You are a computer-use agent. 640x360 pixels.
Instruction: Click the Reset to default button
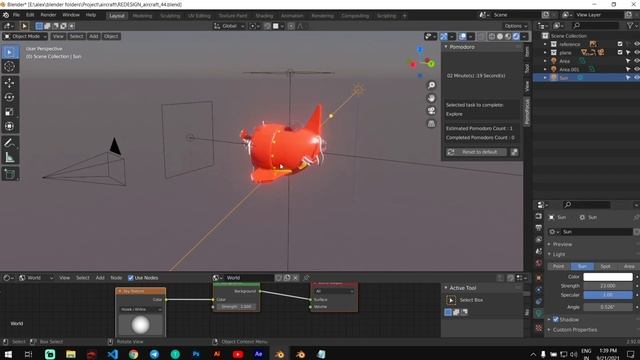tap(476, 152)
